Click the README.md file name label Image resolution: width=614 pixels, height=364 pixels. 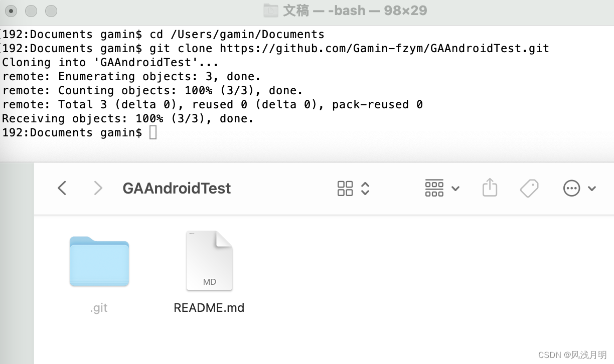209,308
